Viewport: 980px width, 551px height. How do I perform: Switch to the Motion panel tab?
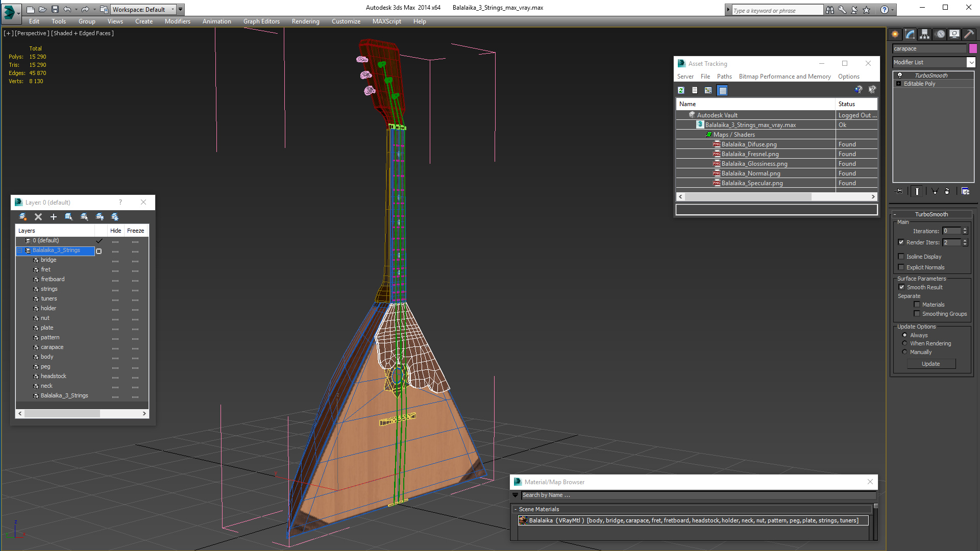coord(940,34)
